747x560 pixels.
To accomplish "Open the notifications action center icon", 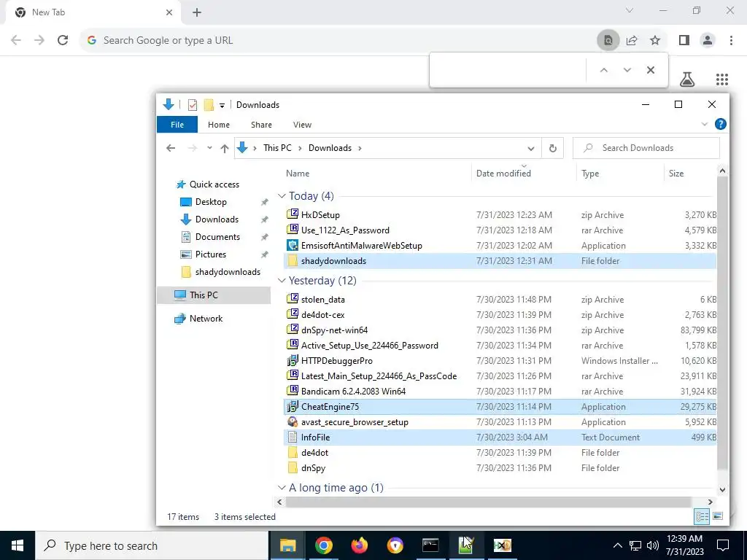I will [x=723, y=545].
